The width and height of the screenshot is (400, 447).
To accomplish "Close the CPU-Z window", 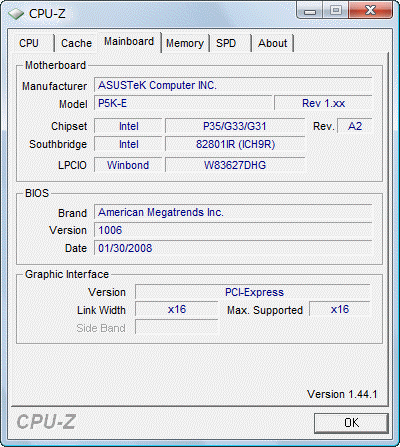I will click(x=370, y=11).
